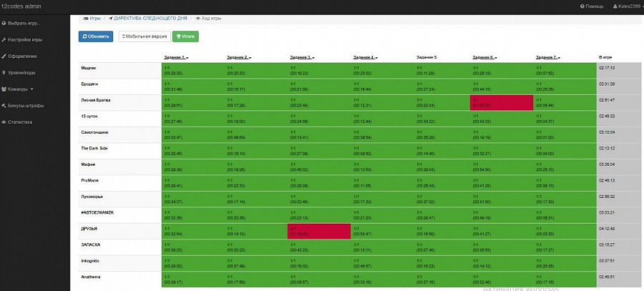644x291 pixels.
Task: Click the users group icon beside Команды
Action: click(4, 89)
